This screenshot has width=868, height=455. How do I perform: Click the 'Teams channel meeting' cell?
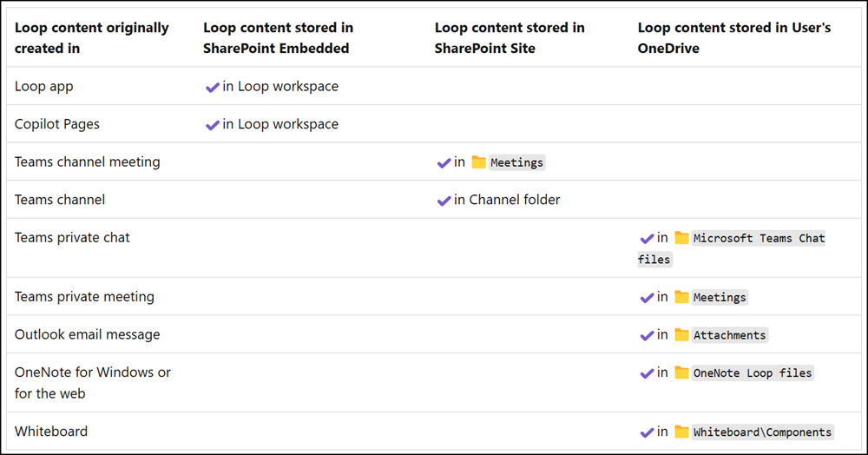click(x=88, y=162)
